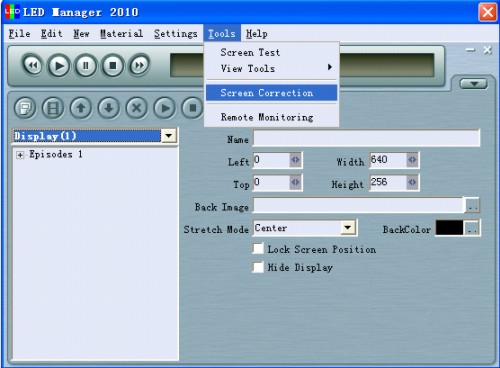Open the panel's down-arrow toggle button
This screenshot has width=500, height=368.
[473, 84]
